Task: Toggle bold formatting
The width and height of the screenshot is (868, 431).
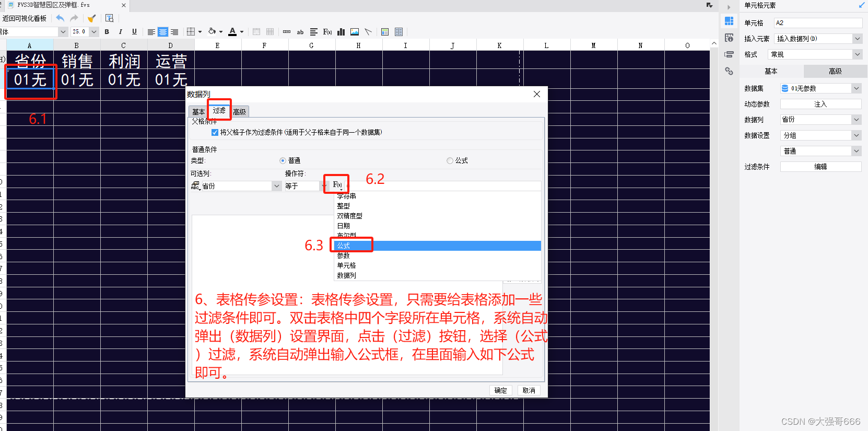Action: [107, 32]
